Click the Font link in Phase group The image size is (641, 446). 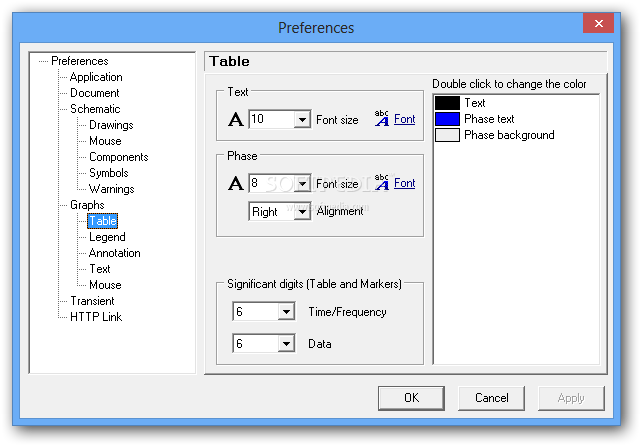404,183
